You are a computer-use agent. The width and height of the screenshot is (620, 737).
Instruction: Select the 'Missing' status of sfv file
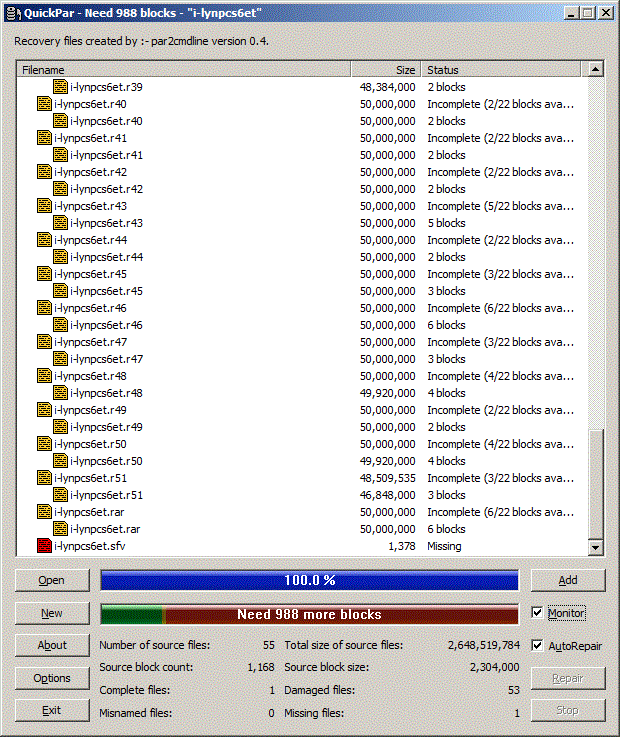click(x=444, y=546)
